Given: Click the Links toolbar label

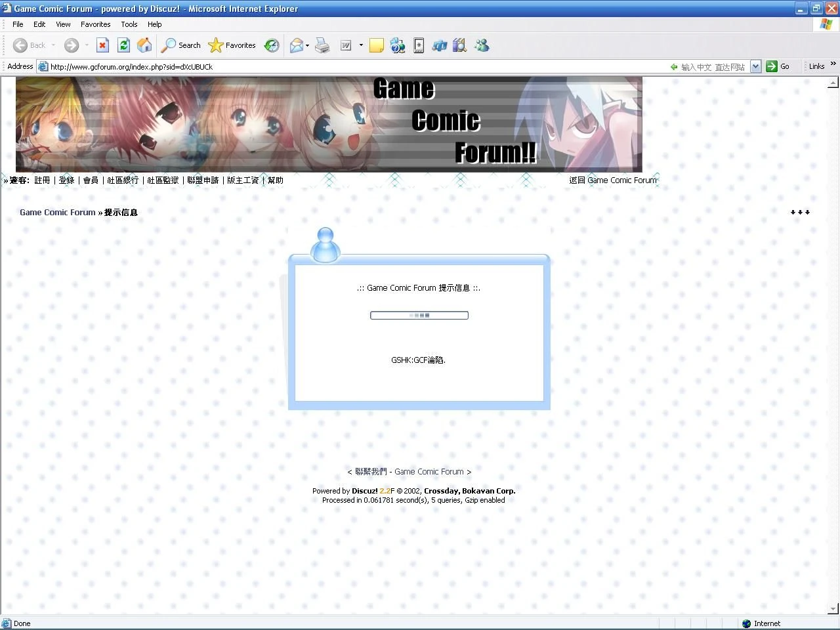Looking at the screenshot, I should coord(816,66).
